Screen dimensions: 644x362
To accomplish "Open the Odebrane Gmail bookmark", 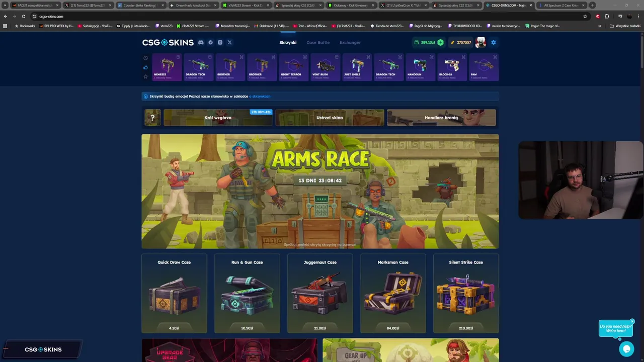I will pos(271,26).
